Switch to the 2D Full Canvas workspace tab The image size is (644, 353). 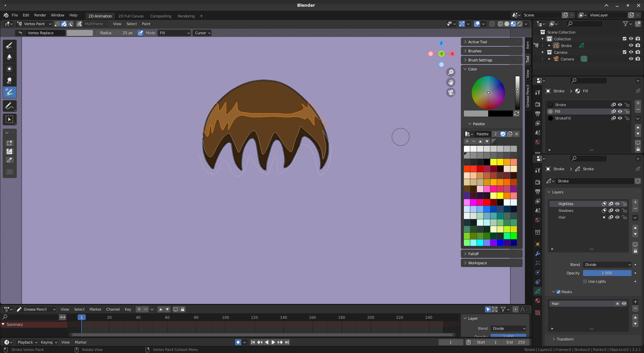click(x=131, y=16)
